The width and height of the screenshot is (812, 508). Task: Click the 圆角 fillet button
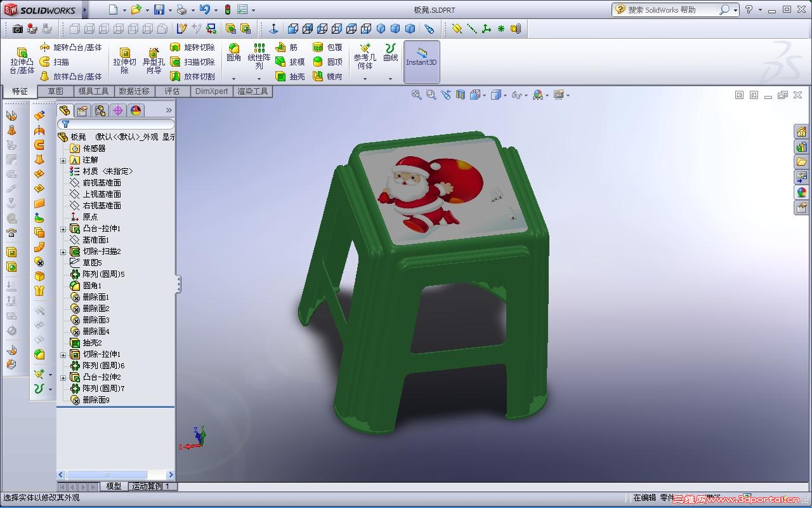tap(233, 53)
